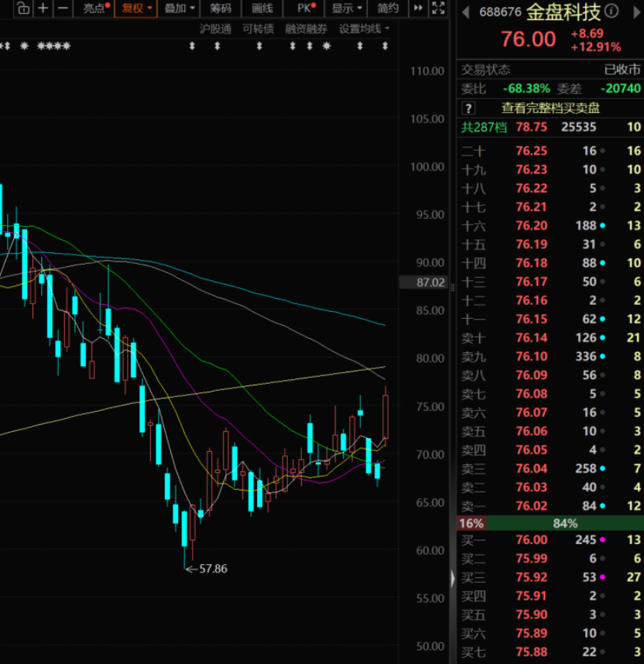Select the 二十 76.25 ask row
The image size is (644, 664).
550,151
